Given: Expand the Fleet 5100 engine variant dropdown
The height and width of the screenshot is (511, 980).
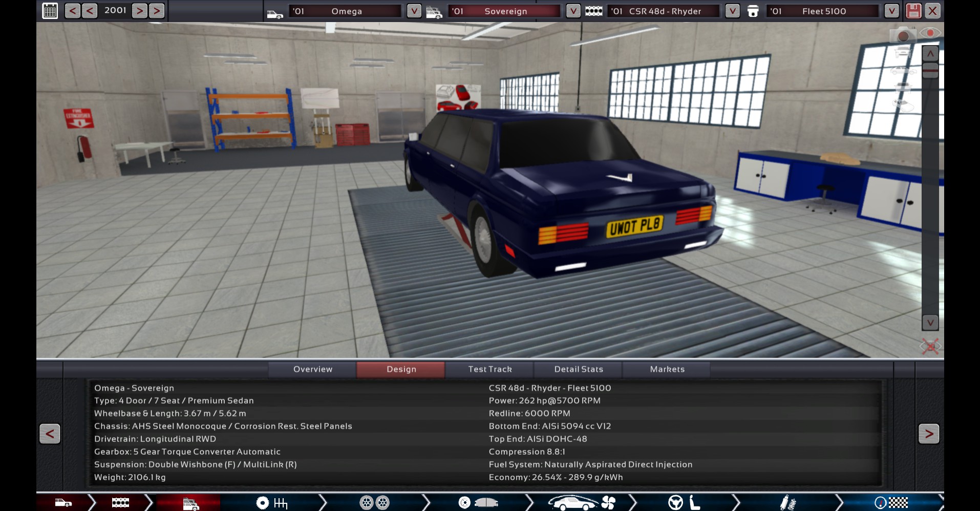Looking at the screenshot, I should 891,11.
